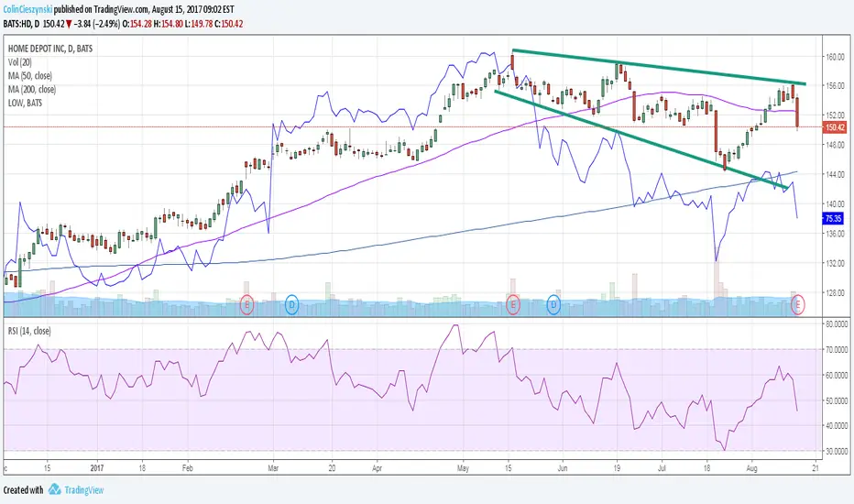Click the 21 date label on time axis

(816, 467)
